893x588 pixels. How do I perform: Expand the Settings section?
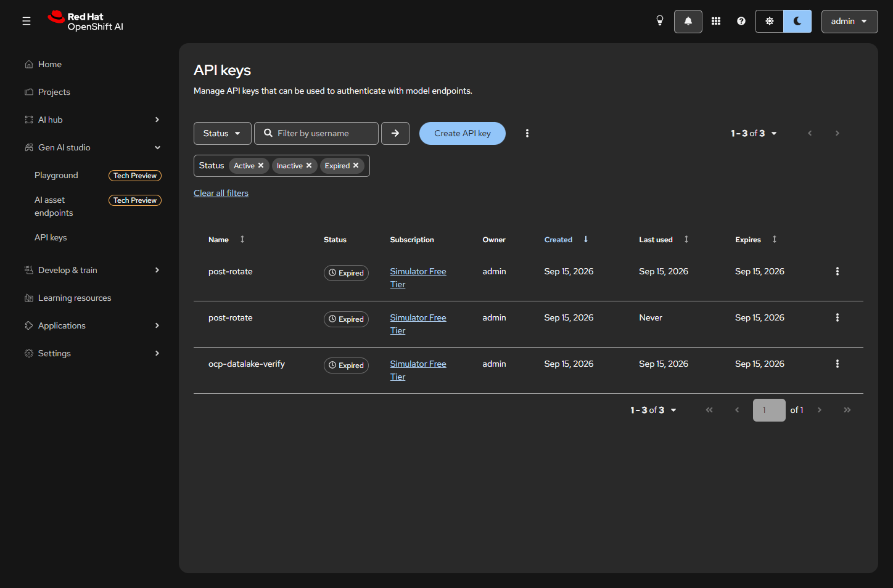click(x=92, y=353)
